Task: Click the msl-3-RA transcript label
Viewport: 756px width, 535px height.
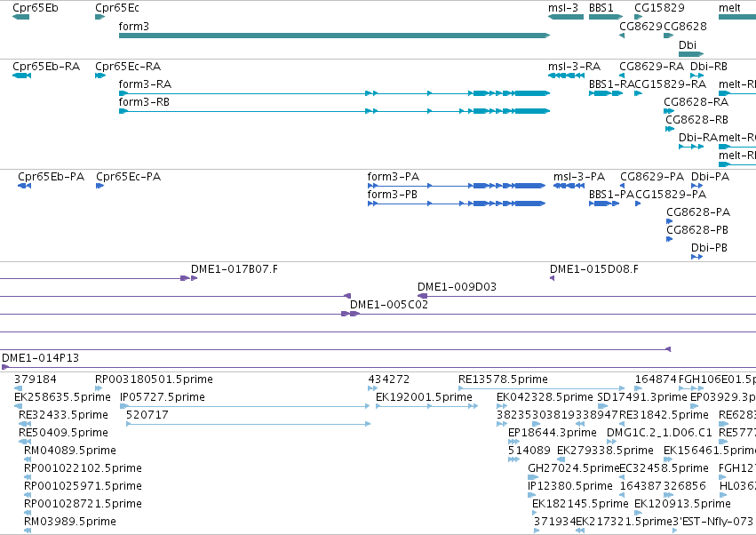Action: 574,66
